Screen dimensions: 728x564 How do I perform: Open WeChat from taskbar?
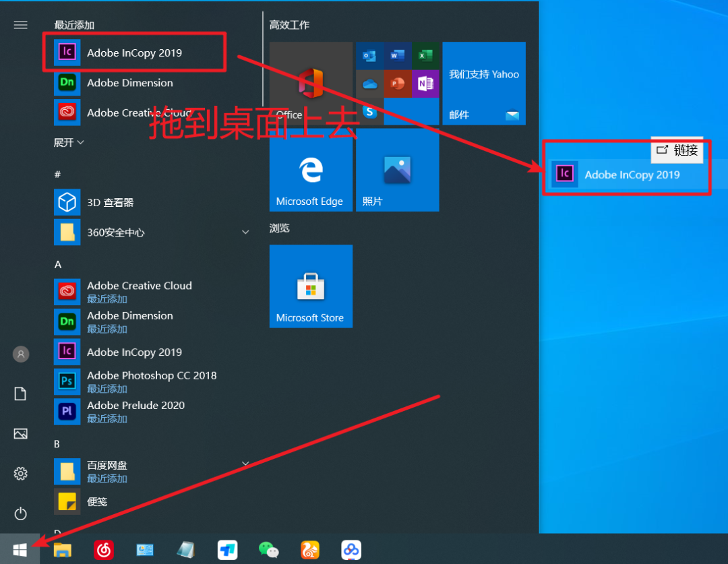pyautogui.click(x=268, y=550)
